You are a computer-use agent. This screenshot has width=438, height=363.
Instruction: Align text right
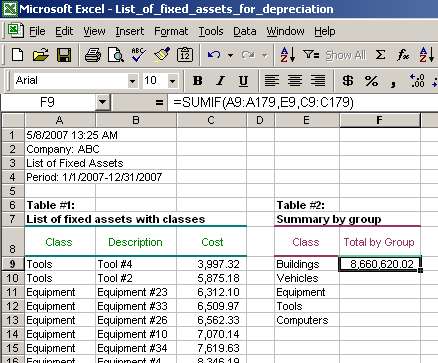coord(318,81)
